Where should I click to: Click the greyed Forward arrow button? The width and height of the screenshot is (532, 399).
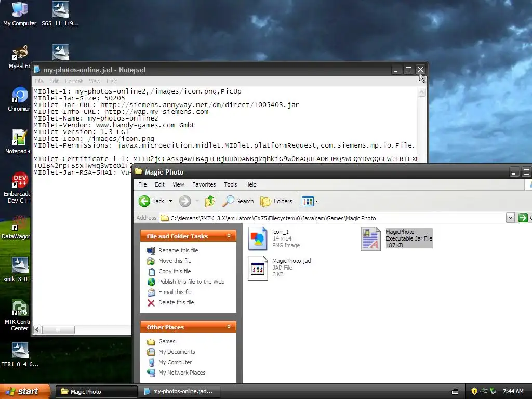(x=185, y=201)
